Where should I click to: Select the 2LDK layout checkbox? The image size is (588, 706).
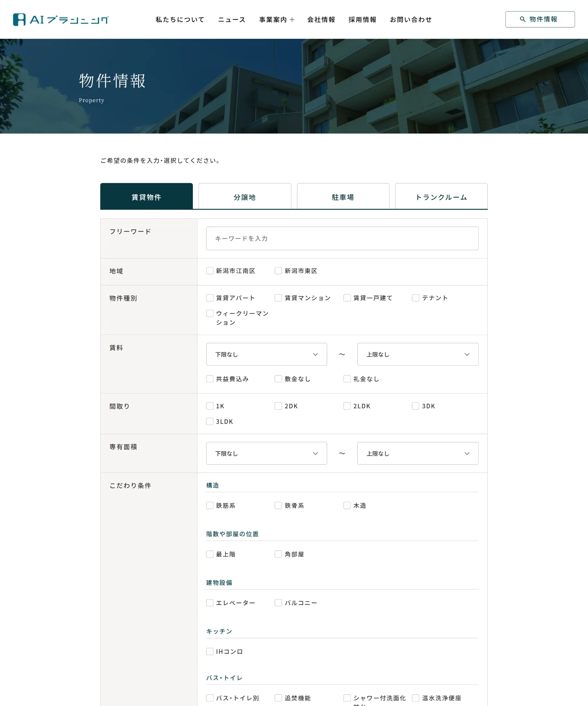347,406
